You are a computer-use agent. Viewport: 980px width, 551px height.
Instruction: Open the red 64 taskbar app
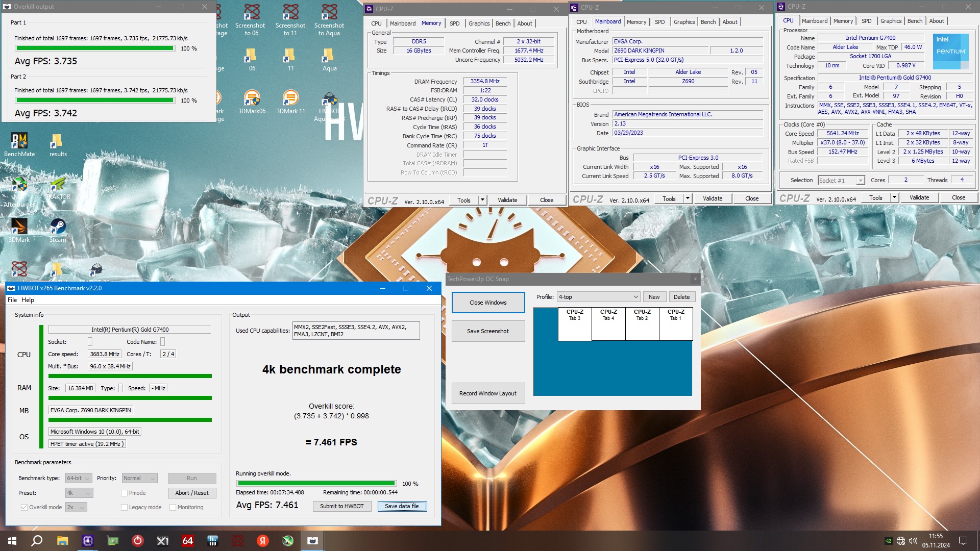coord(188,541)
